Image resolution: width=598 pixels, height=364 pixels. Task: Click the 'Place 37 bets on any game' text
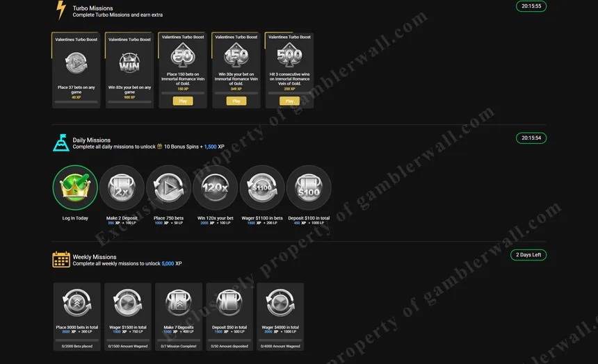click(x=76, y=90)
